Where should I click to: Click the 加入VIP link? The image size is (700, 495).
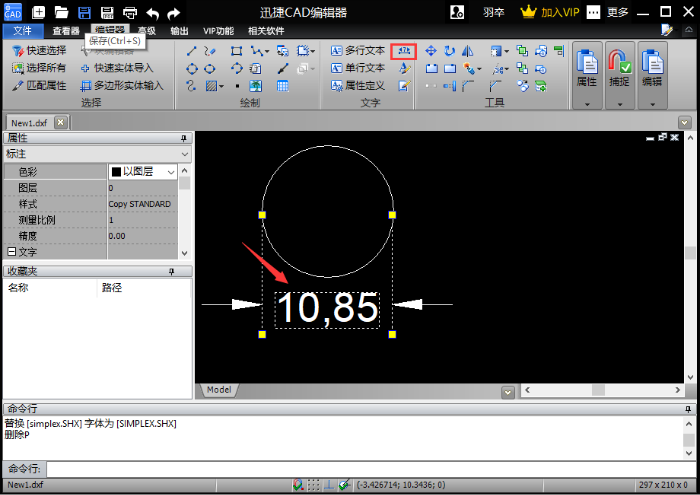point(550,12)
